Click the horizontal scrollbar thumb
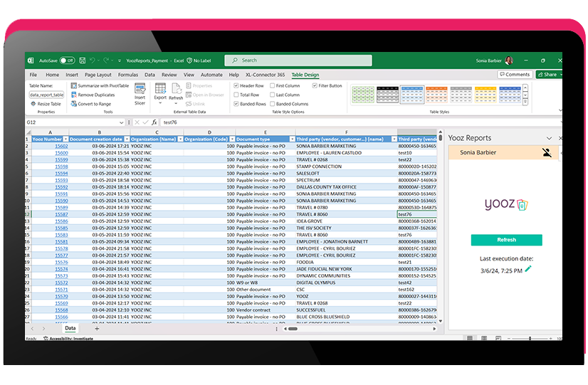Viewport: 588px width, 385px height. (x=293, y=329)
